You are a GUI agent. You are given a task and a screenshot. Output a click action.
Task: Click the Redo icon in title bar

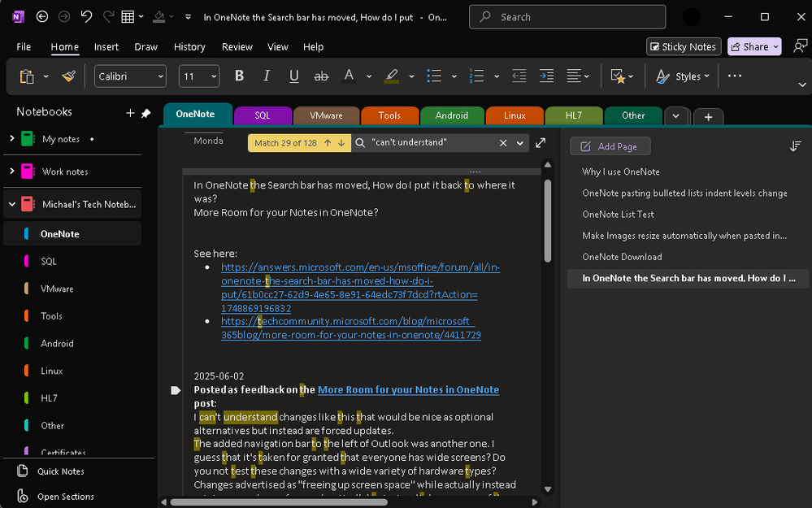[108, 16]
